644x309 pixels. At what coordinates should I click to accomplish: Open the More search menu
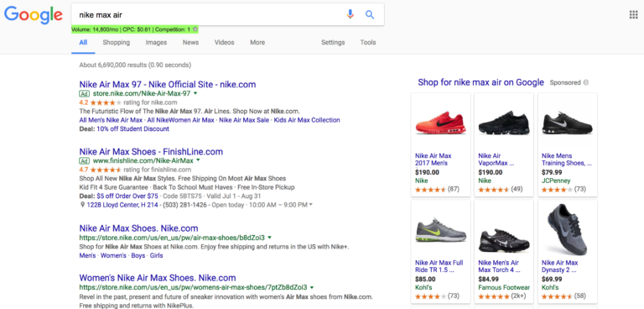pyautogui.click(x=257, y=42)
